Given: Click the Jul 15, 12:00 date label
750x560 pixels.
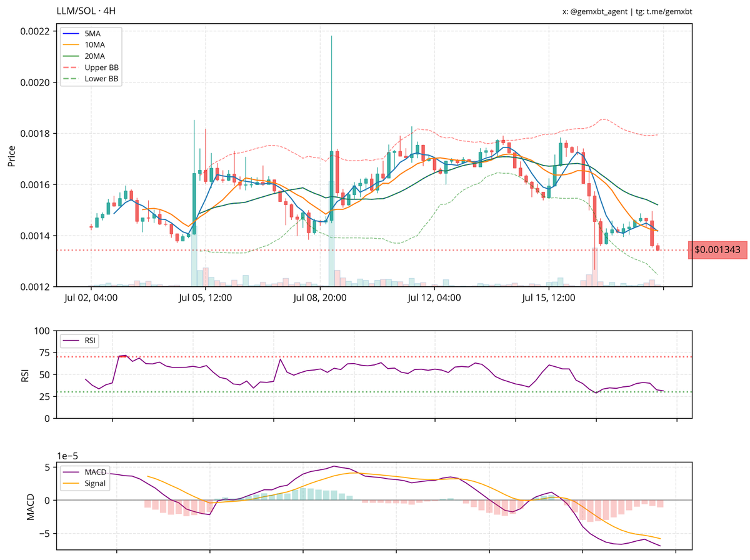Looking at the screenshot, I should coord(549,298).
